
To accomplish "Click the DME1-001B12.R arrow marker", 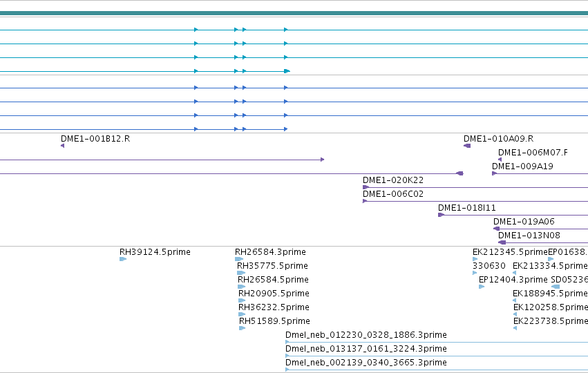I will click(x=63, y=146).
